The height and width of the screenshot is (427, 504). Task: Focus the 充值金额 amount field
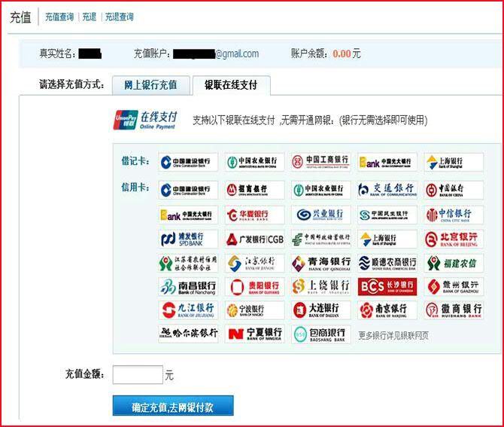pos(138,374)
